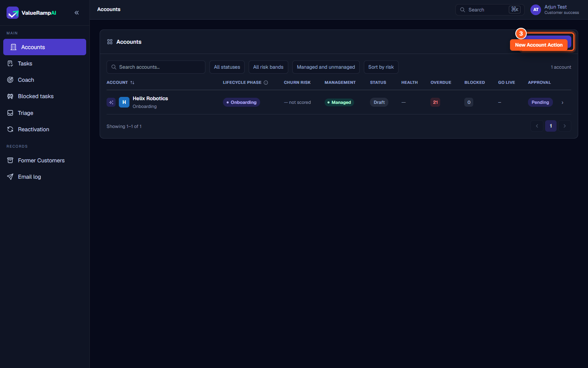Viewport: 588px width, 368px height.
Task: Click the Tasks clipboard icon
Action: click(10, 63)
